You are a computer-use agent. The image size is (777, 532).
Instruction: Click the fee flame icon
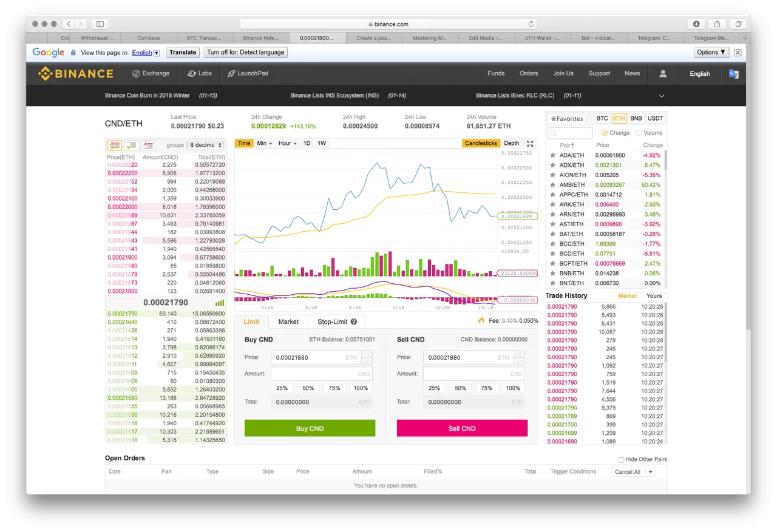[481, 320]
